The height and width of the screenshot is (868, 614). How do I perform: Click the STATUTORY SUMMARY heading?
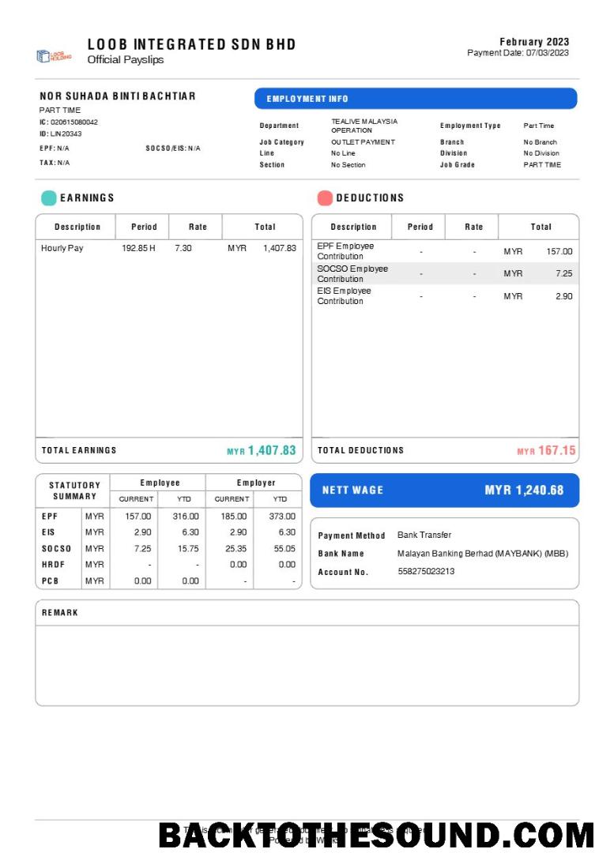coord(74,490)
